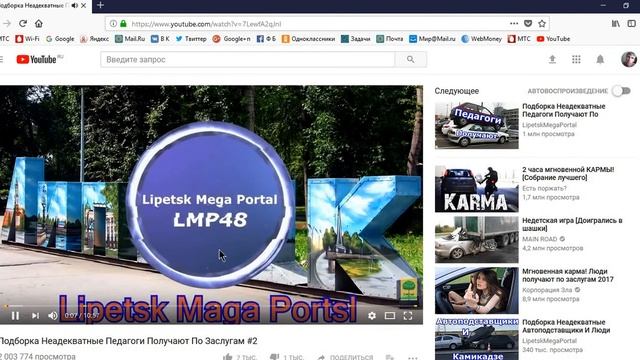Open the Твиттер bookmark
This screenshot has height=360, width=640.
tap(191, 39)
